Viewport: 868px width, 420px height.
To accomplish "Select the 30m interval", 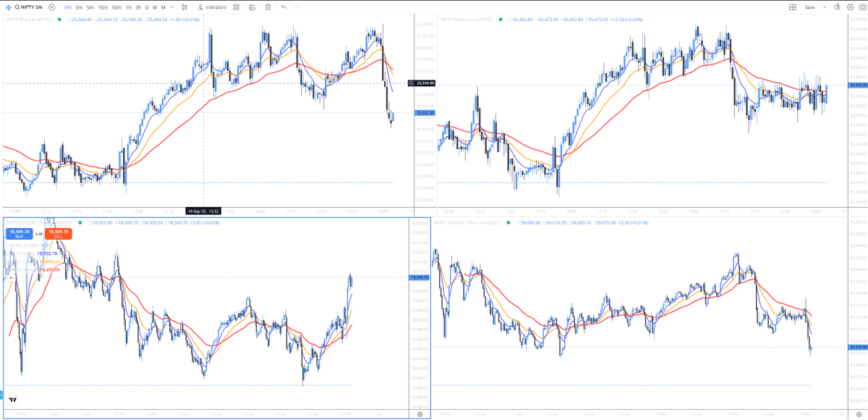I will (116, 7).
